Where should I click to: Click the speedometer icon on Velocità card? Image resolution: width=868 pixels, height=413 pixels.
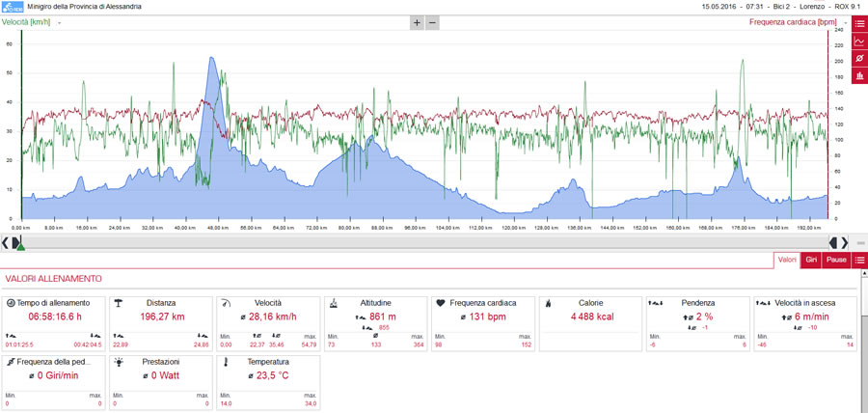[x=226, y=303]
